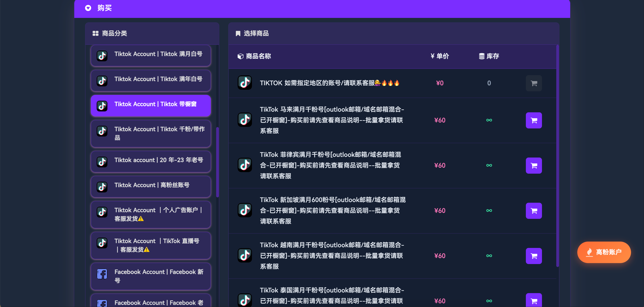644x307 pixels.
Task: Click TikTok logo beside 菲律宾满月千粉号 product
Action: click(x=245, y=165)
